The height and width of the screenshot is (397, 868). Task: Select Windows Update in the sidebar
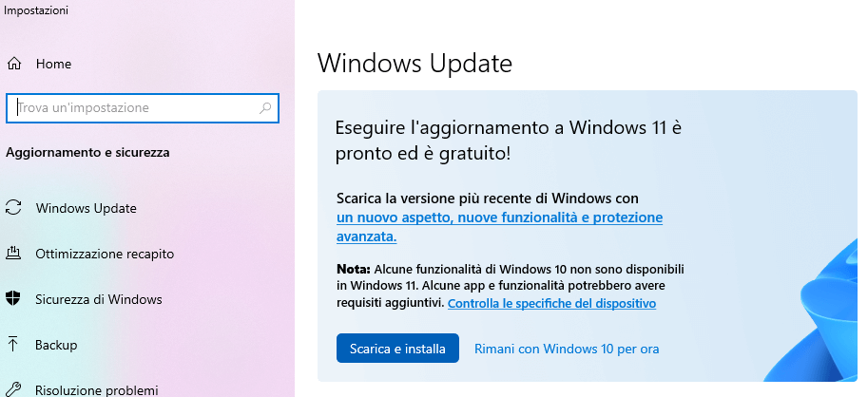(x=86, y=208)
